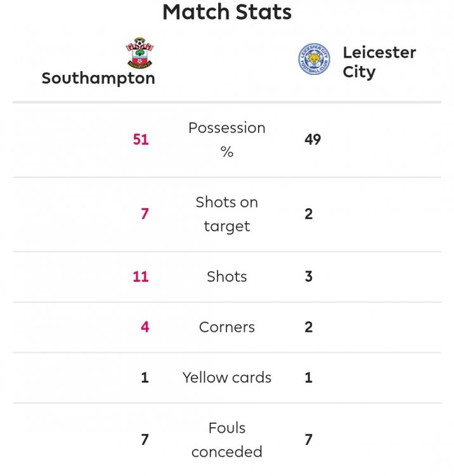Select the Shots on target label

(227, 214)
